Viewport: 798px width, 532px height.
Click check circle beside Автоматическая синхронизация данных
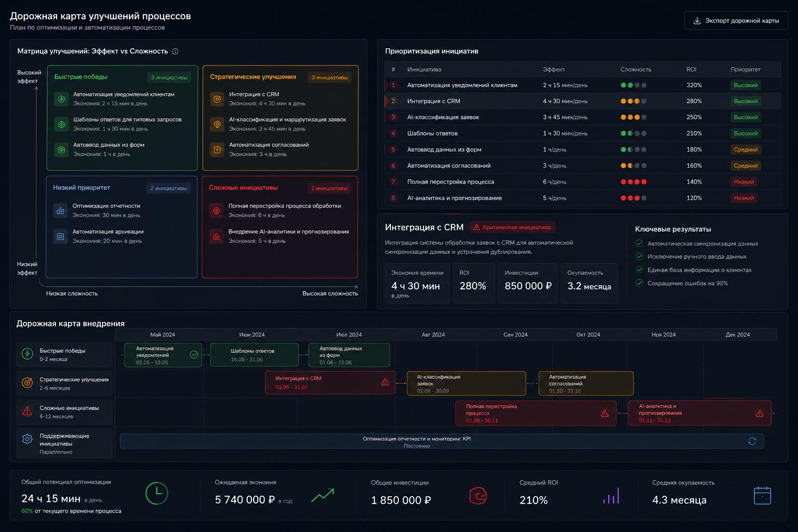coord(640,243)
